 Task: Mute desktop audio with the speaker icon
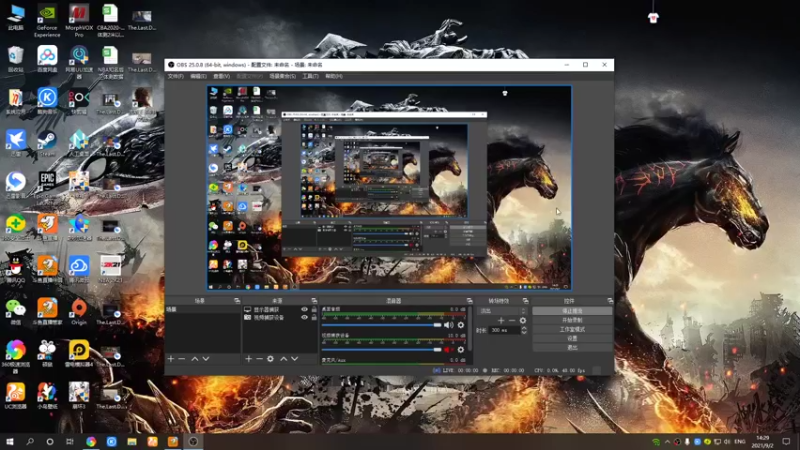448,324
